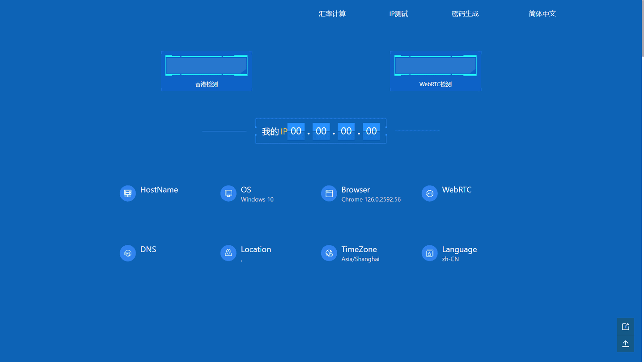Click the share icon button

[626, 326]
